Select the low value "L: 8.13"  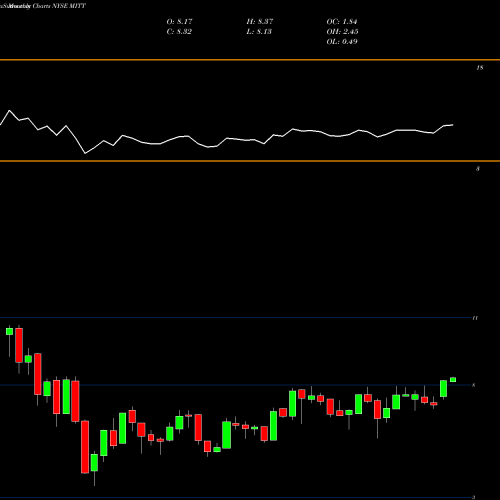coord(259,32)
